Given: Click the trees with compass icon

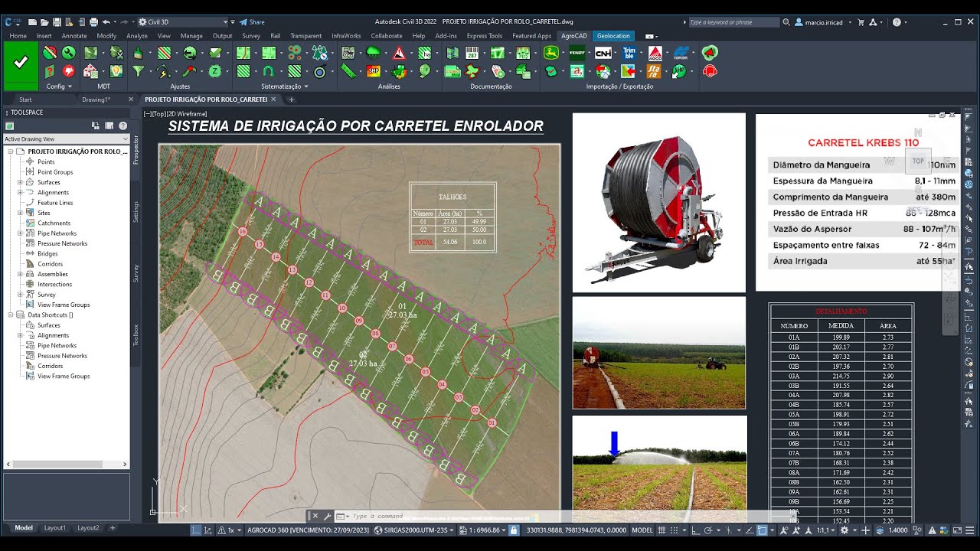Looking at the screenshot, I should [320, 53].
